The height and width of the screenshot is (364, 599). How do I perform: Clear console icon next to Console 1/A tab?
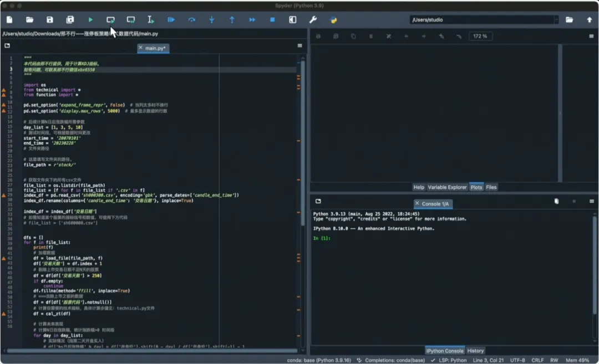pyautogui.click(x=557, y=201)
